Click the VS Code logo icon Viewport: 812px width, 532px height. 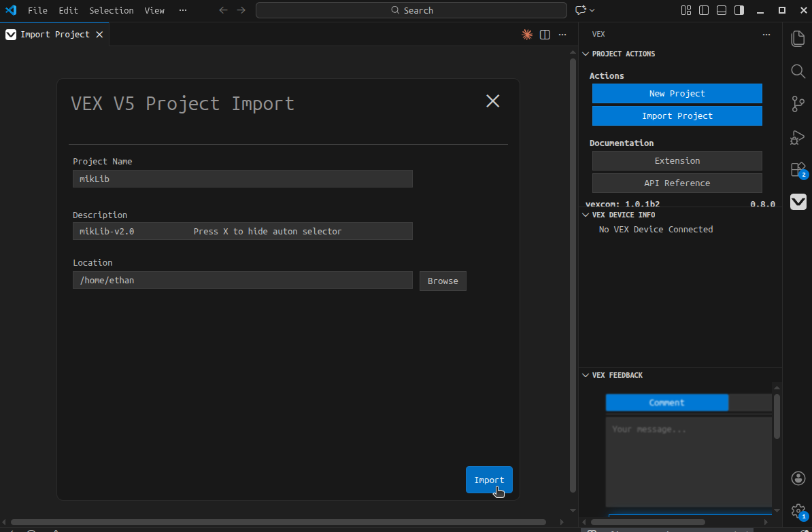click(x=11, y=10)
